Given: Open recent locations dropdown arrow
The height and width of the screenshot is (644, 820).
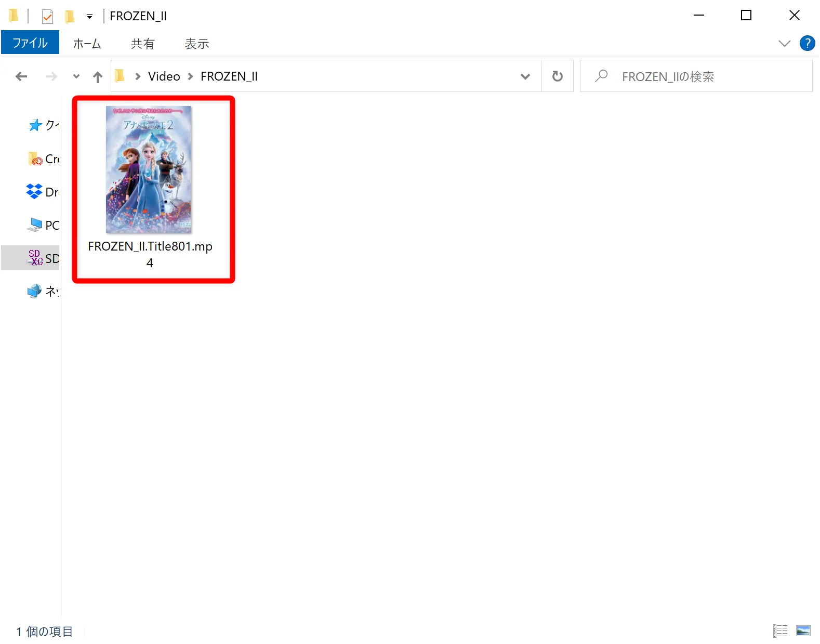Looking at the screenshot, I should (x=76, y=76).
